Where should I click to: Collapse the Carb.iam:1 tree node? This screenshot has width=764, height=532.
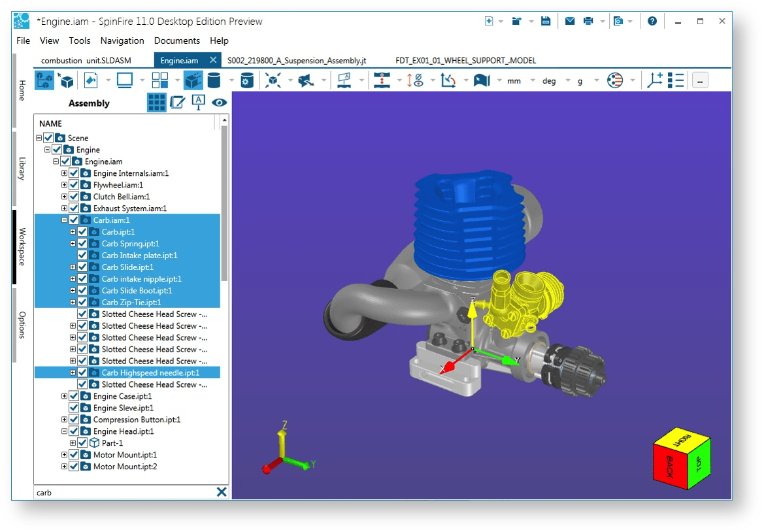(x=64, y=220)
